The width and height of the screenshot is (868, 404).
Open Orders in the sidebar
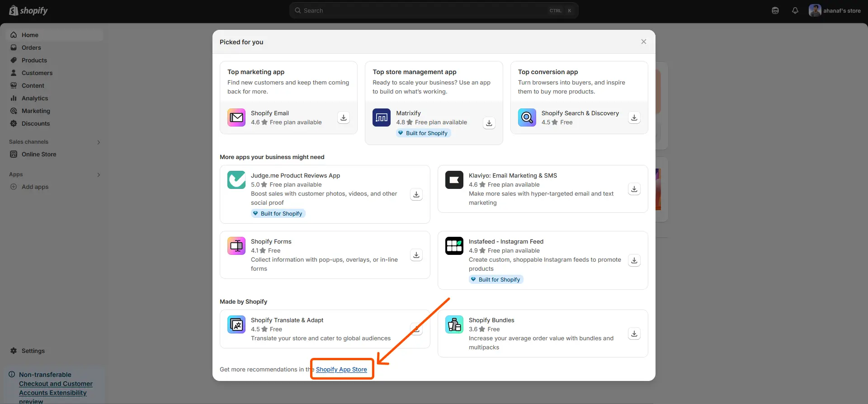point(54,47)
